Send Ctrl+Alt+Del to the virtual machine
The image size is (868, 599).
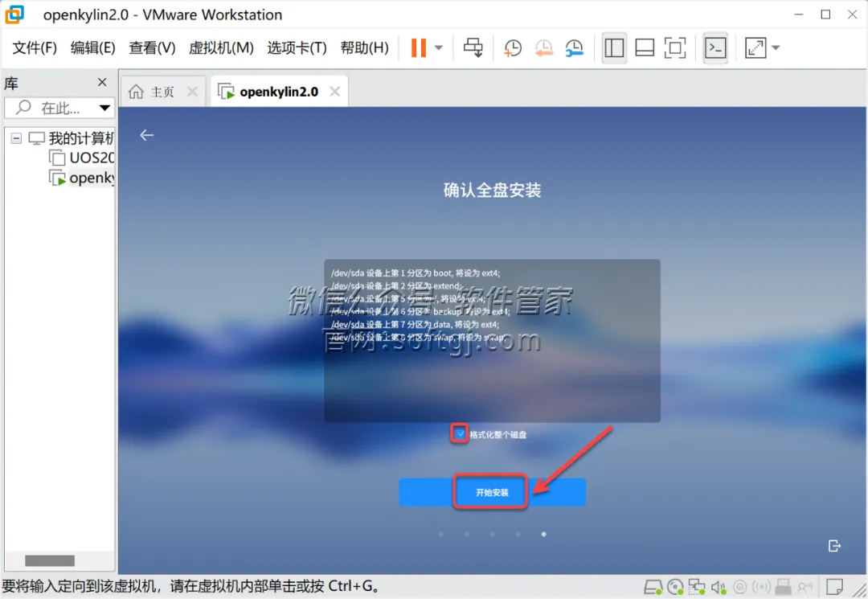(x=473, y=47)
